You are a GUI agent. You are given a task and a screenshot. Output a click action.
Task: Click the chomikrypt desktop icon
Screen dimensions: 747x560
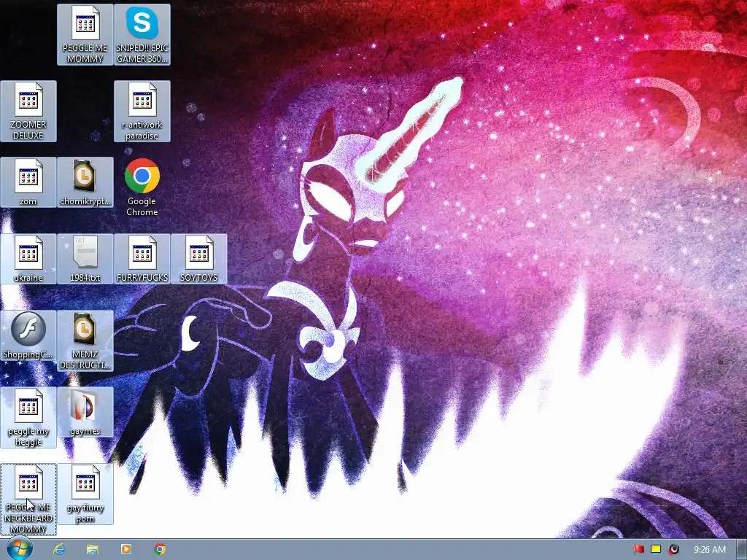85,182
